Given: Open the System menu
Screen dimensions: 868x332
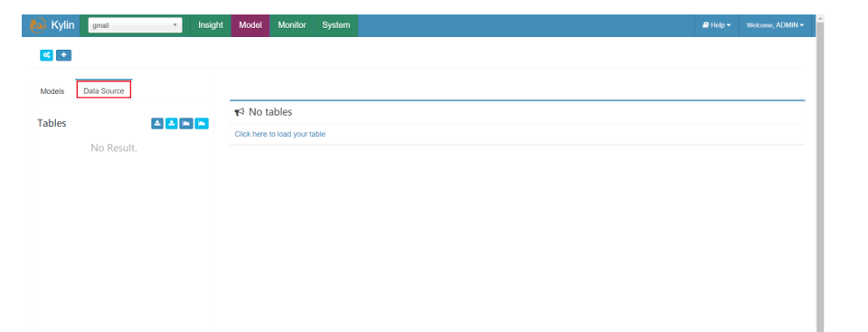Looking at the screenshot, I should 336,25.
